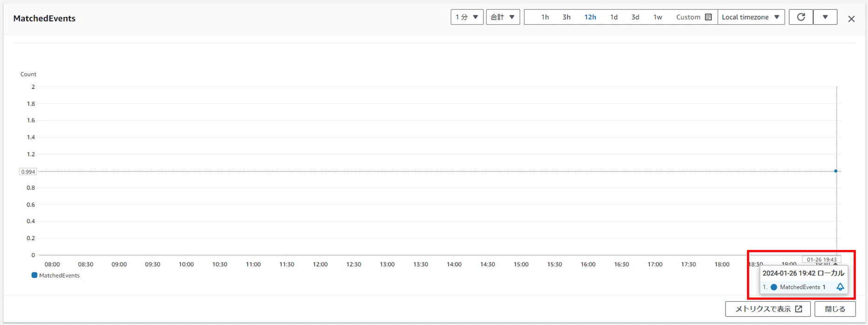Click the 閉じる button
The width and height of the screenshot is (868, 325).
(x=835, y=309)
